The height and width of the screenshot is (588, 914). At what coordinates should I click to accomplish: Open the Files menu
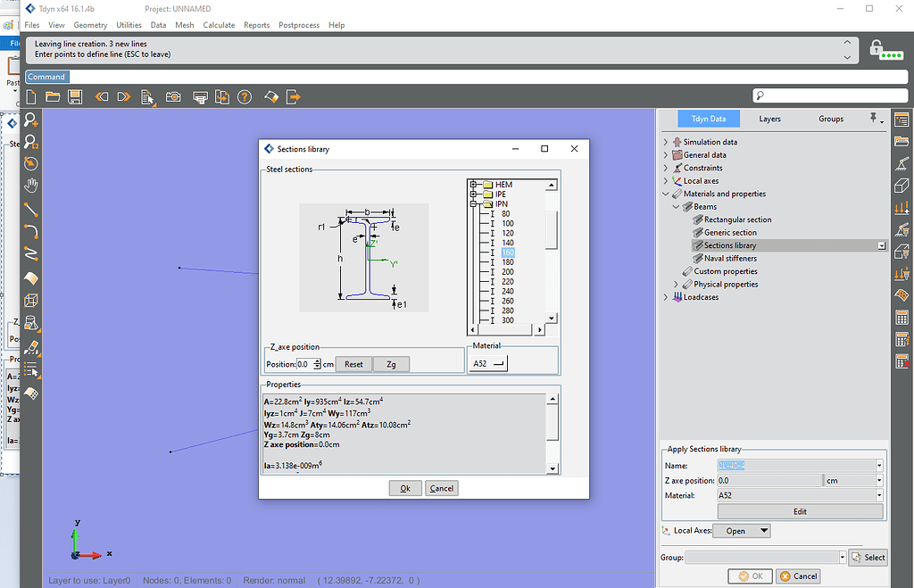[32, 25]
